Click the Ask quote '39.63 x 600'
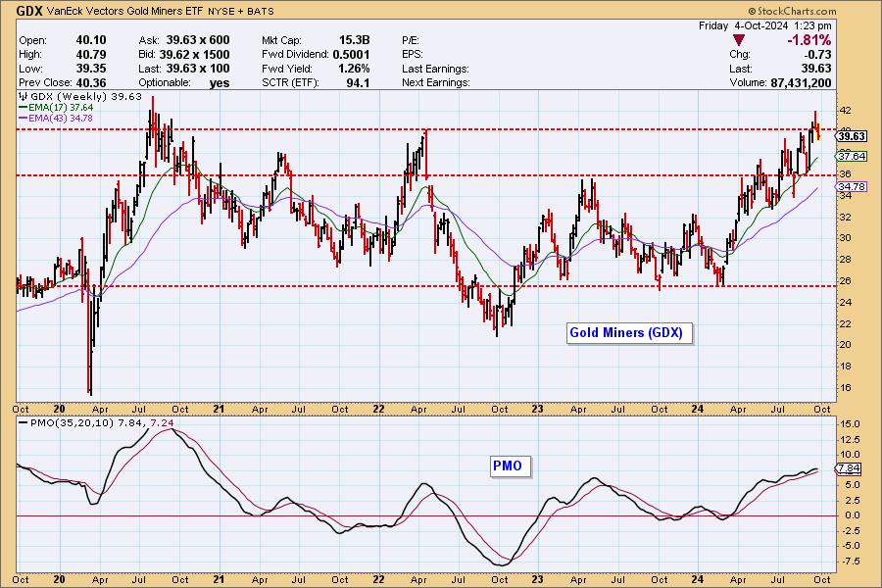 click(198, 40)
